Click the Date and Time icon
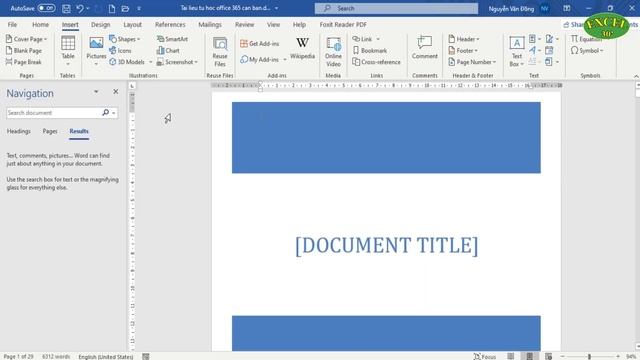This screenshot has height=360, width=640. 549,51
